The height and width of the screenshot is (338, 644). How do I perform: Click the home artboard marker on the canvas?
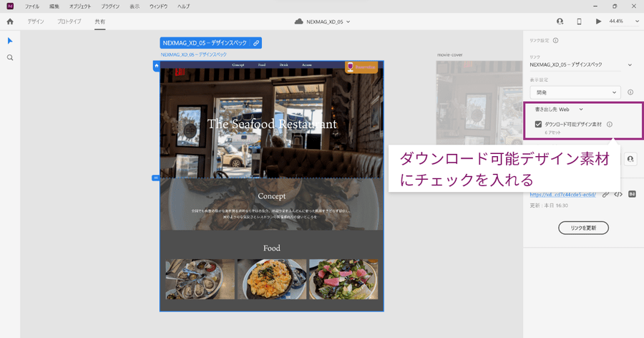157,66
